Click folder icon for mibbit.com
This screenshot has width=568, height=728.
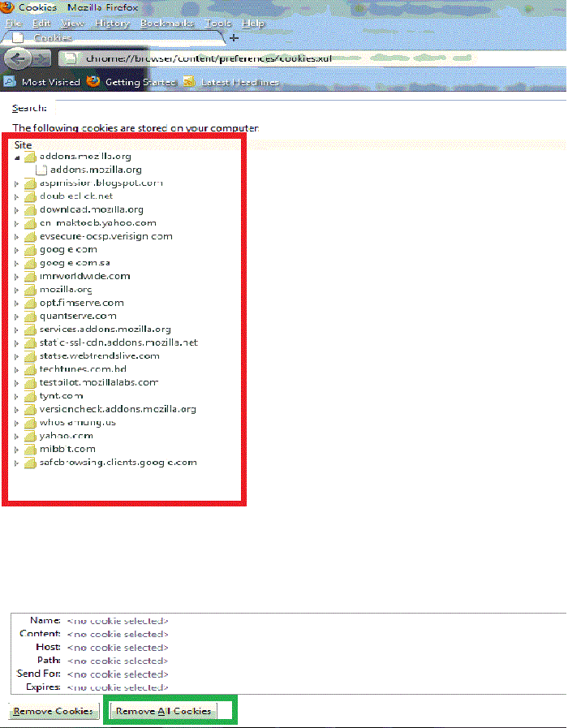coord(30,450)
